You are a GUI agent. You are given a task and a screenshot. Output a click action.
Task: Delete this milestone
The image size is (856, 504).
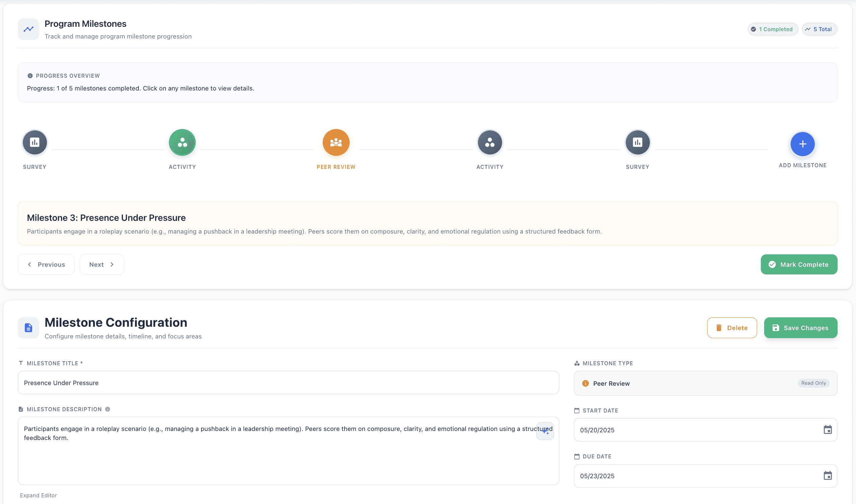[x=732, y=328]
